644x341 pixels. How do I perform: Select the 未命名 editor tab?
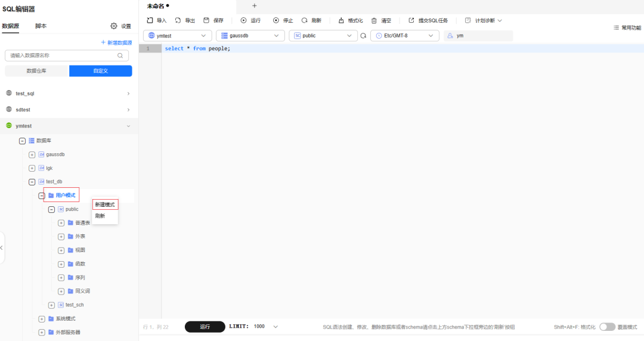click(x=158, y=6)
